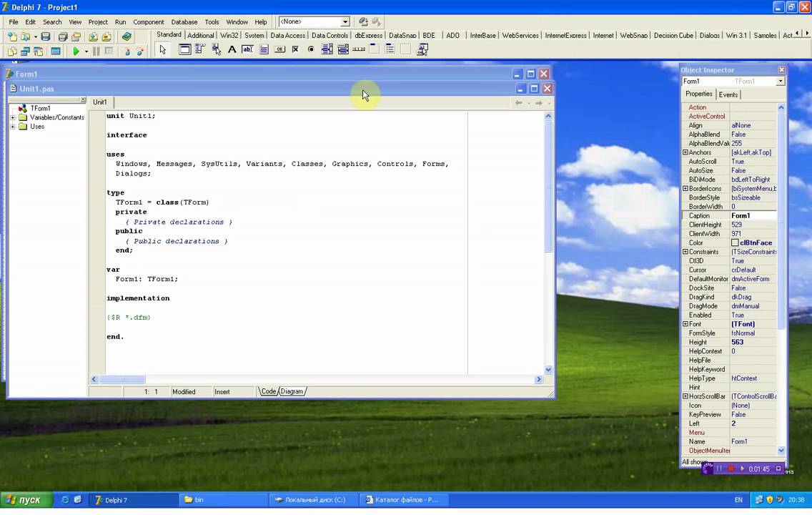Viewport: 812px width, 515px height.
Task: Click Remove file from project icon
Action: (x=107, y=36)
